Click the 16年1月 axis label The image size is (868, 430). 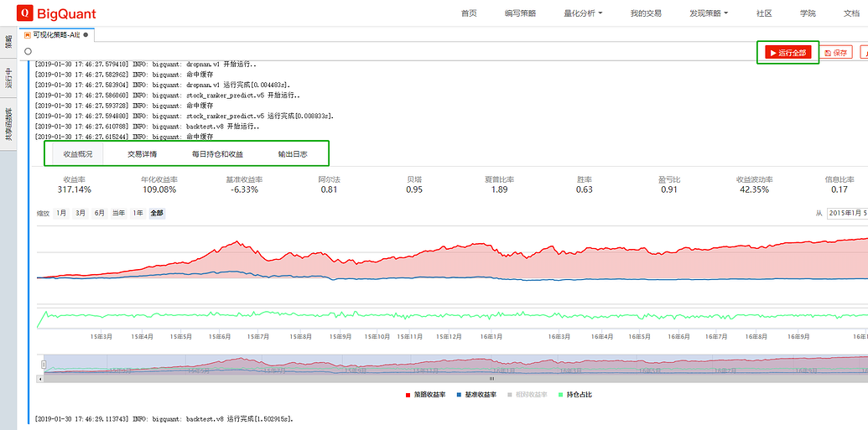[x=491, y=336]
